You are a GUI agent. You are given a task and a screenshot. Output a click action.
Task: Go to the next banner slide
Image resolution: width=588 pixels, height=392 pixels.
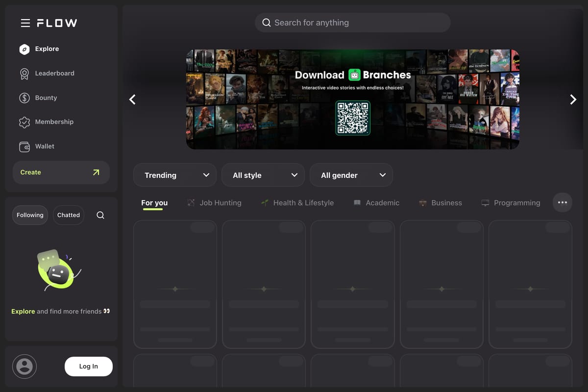click(573, 99)
